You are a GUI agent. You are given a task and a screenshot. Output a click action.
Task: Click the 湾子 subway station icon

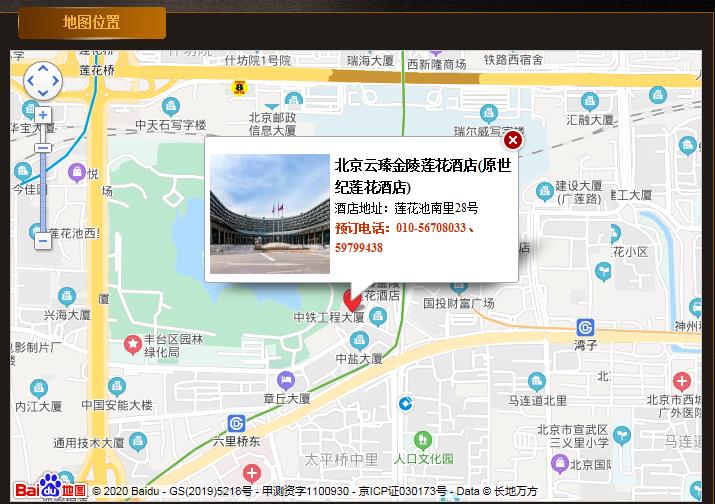(585, 327)
